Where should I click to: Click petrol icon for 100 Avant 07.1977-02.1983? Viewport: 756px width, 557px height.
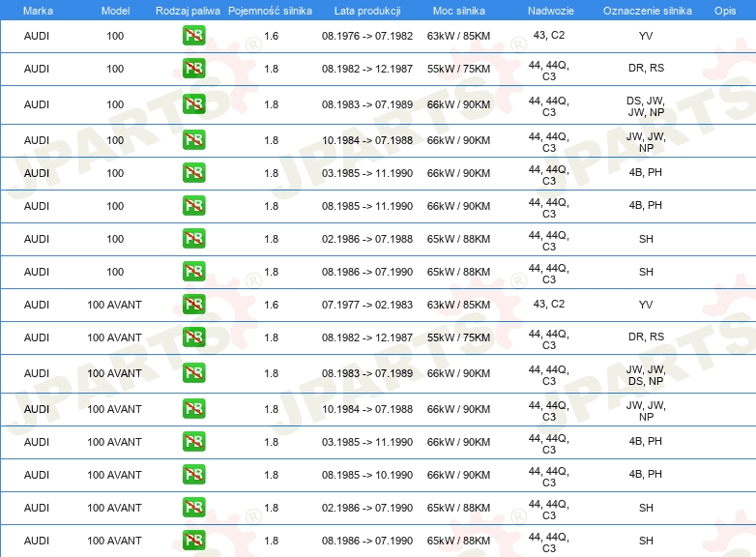tap(193, 305)
